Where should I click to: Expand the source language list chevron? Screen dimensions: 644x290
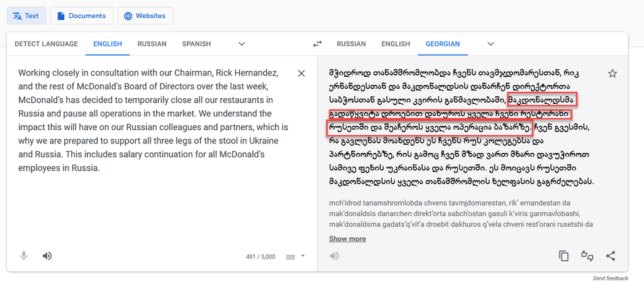point(242,43)
